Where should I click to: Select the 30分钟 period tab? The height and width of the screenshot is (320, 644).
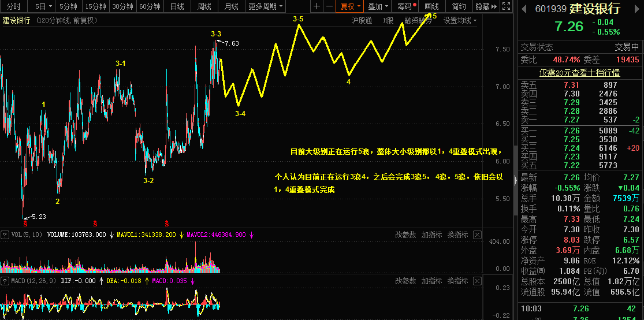pos(123,6)
